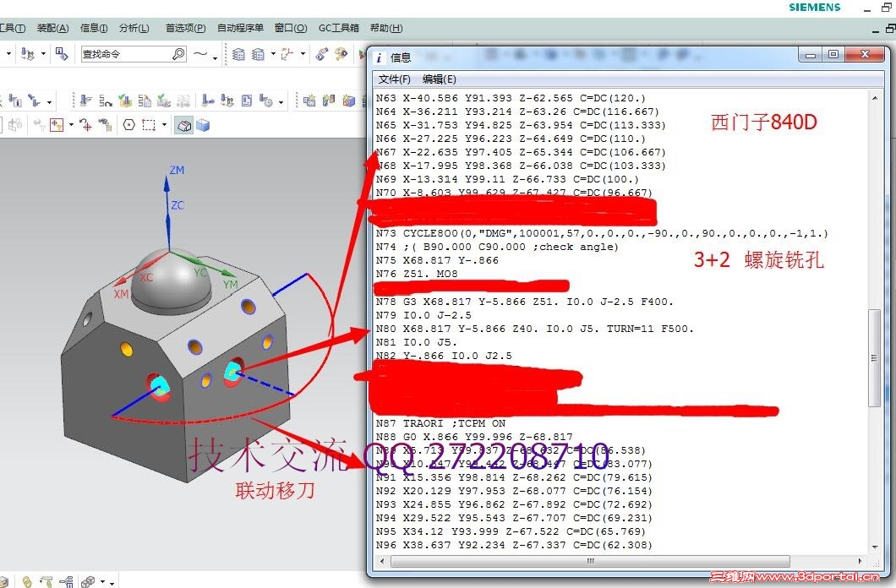Click the horizontal scrollbar in the 信息 window
This screenshot has height=588, width=896.
click(x=590, y=561)
